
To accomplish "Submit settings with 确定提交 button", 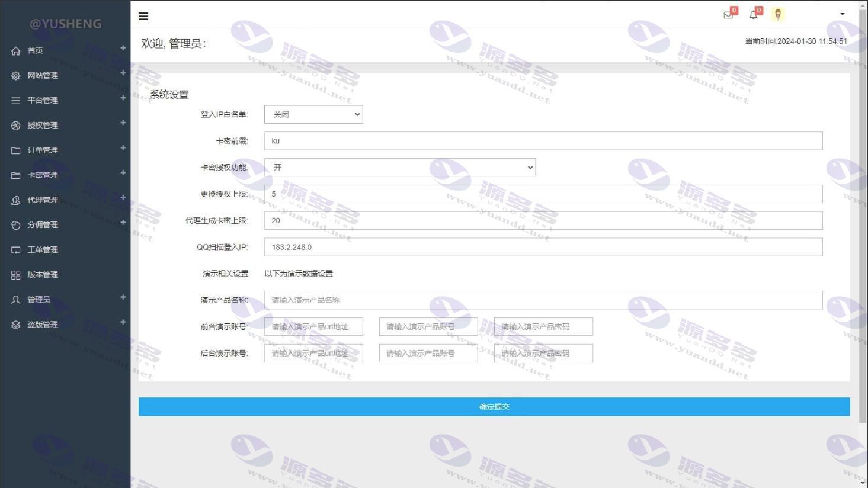I will [494, 407].
